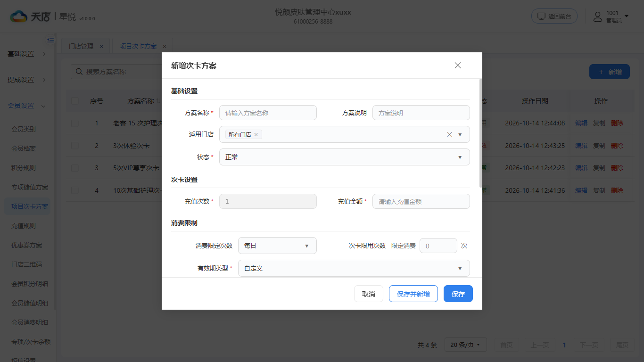644x362 pixels.
Task: Close the 门店管理 tab
Action: pos(101,46)
